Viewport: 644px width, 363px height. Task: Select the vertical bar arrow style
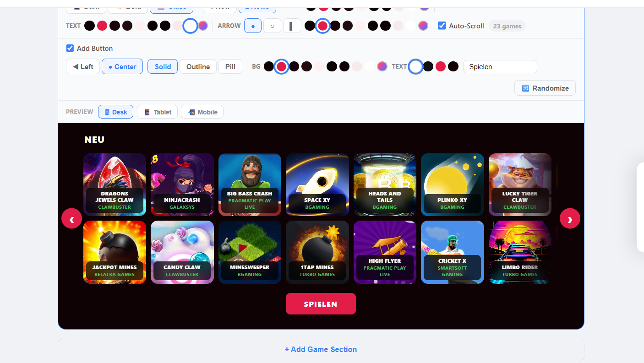tap(292, 26)
